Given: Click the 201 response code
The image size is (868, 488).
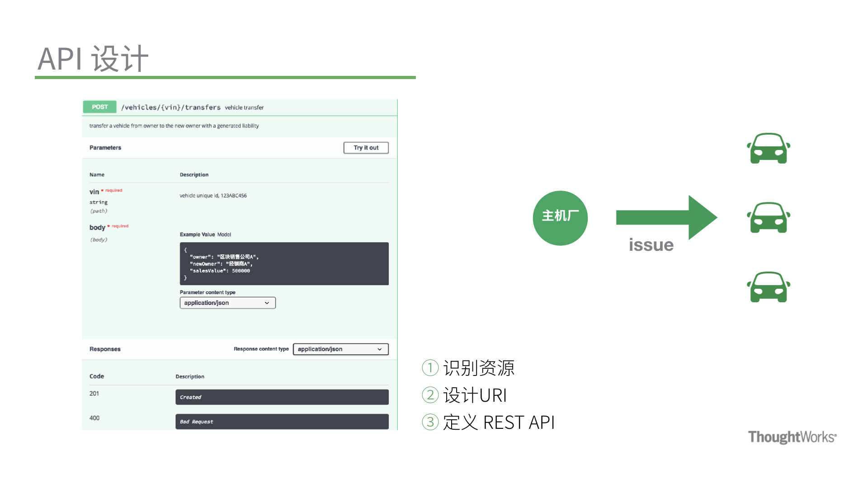Looking at the screenshot, I should (x=94, y=394).
